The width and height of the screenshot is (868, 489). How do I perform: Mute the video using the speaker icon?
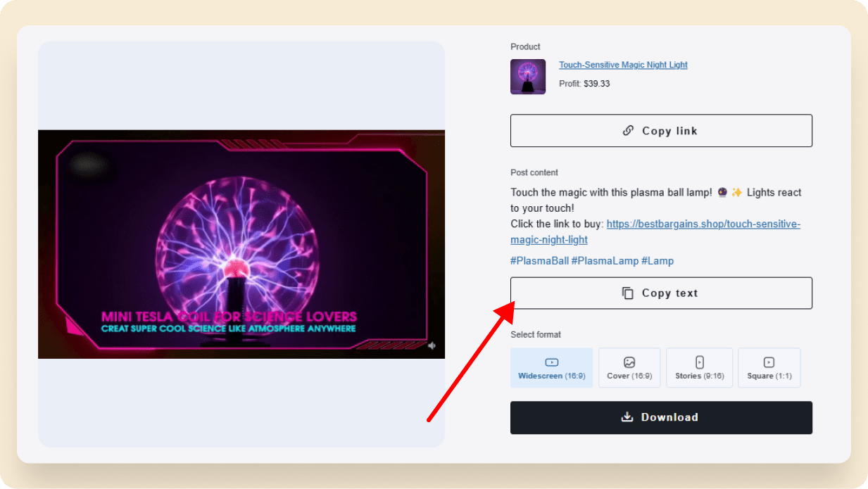(x=432, y=345)
